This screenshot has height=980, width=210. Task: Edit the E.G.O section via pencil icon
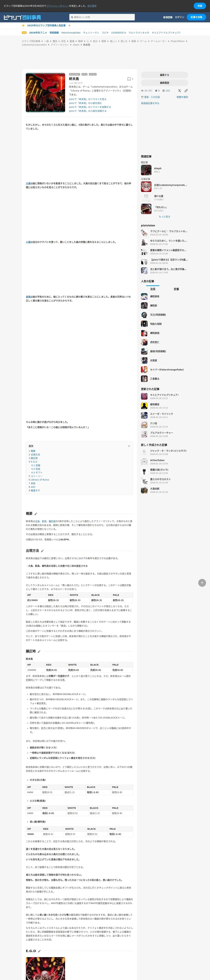tap(39, 951)
